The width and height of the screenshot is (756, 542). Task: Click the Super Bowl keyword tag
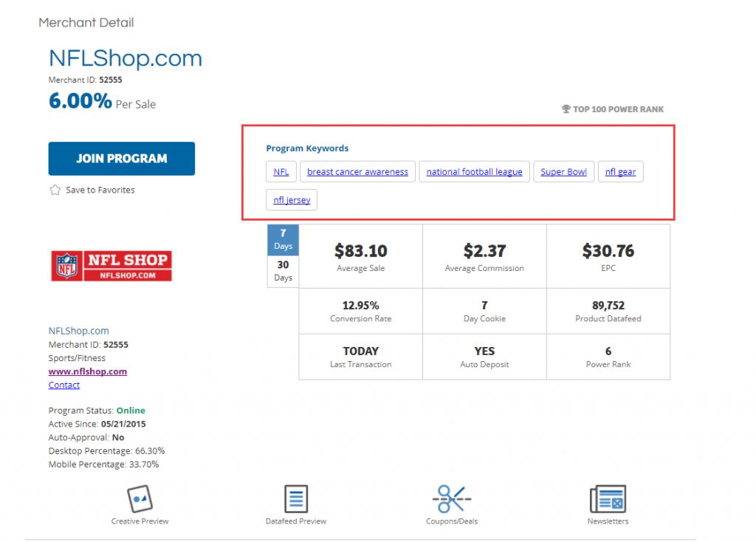pos(563,171)
